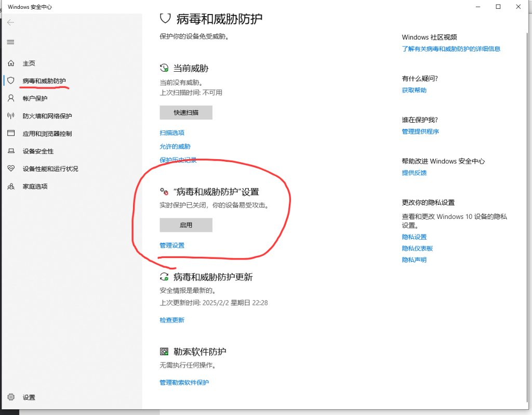This screenshot has width=532, height=415.
Task: Open 设备性能和运行状况 section
Action: [x=50, y=169]
